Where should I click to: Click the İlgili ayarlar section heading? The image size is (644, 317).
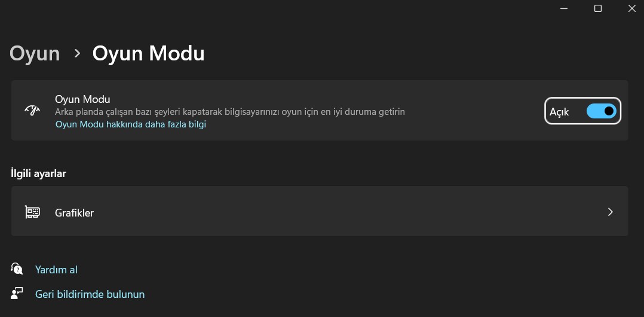coord(39,173)
